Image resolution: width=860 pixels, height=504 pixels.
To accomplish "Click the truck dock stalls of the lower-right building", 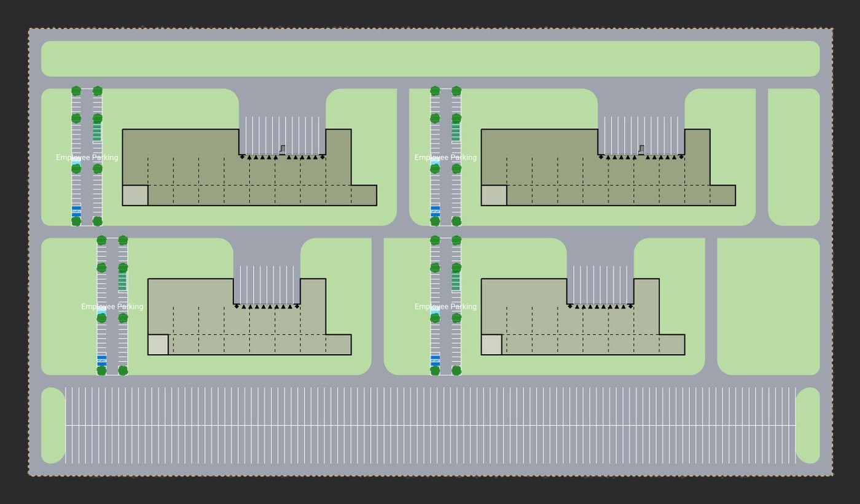I will point(600,284).
